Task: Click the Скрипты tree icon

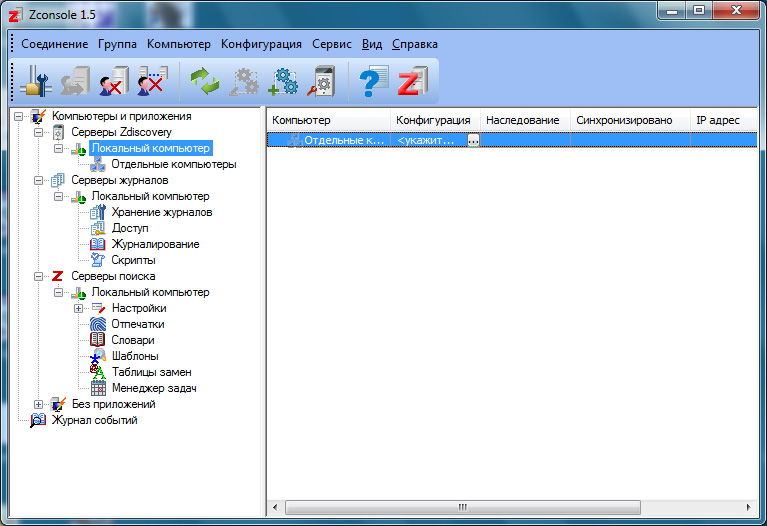Action: click(x=98, y=260)
